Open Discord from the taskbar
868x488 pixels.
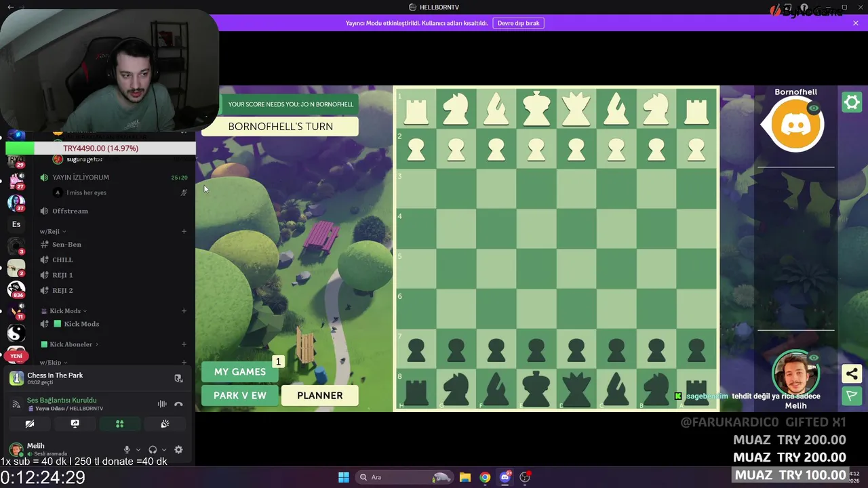pos(505,477)
